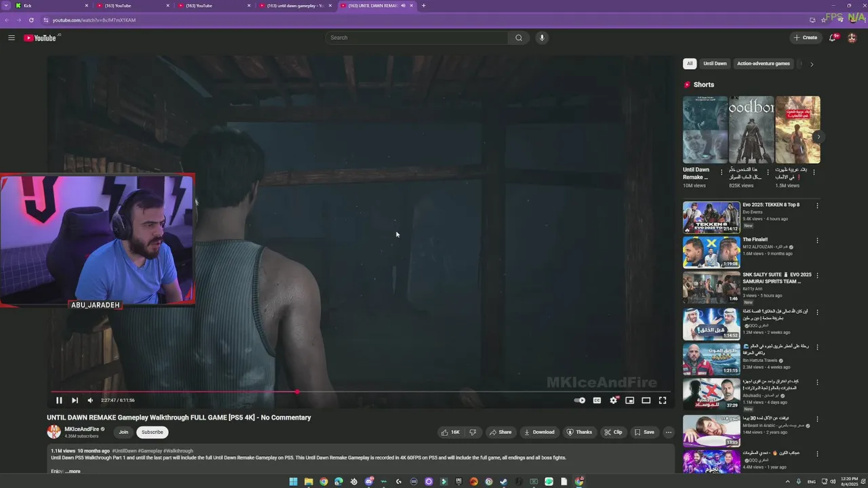Save the video to a playlist

644,432
